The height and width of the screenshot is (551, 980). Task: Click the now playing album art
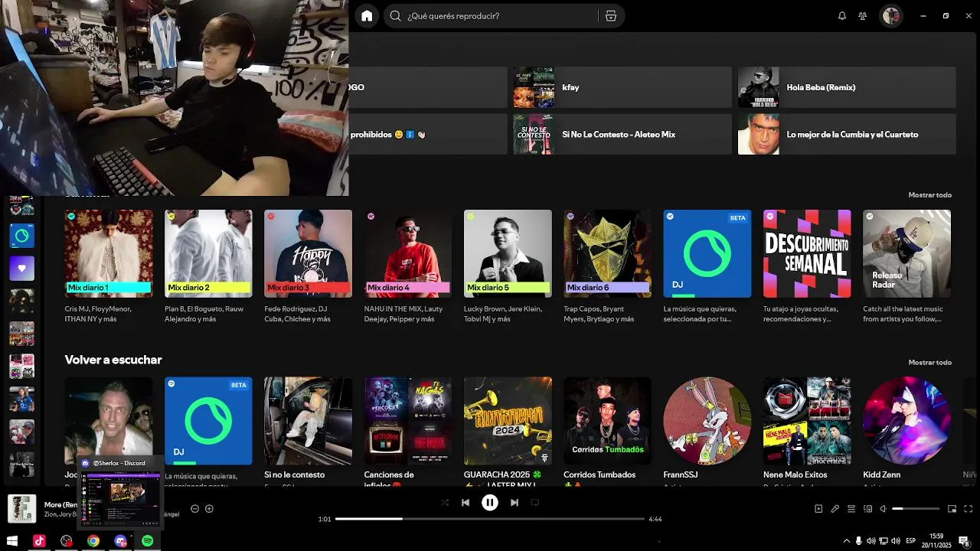coord(21,509)
